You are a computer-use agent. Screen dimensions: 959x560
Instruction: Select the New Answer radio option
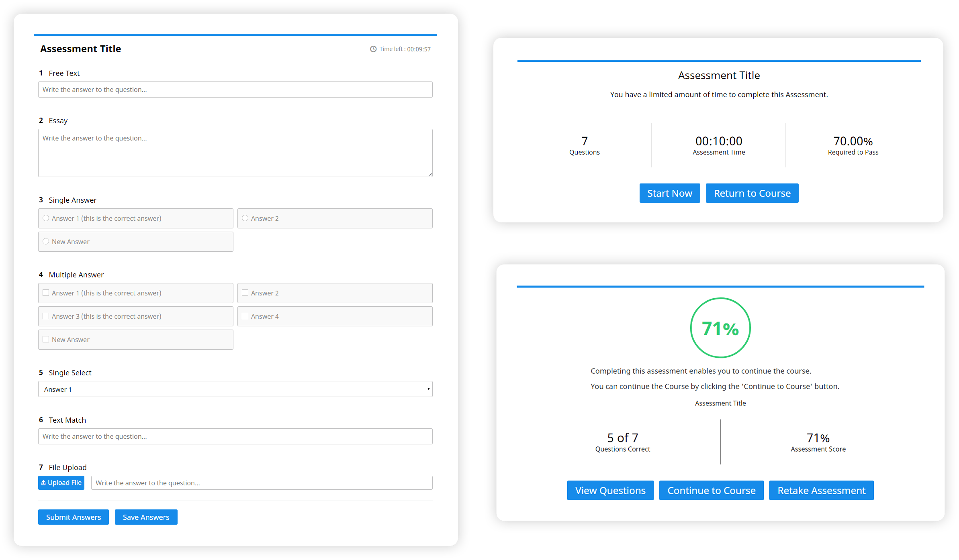point(46,241)
